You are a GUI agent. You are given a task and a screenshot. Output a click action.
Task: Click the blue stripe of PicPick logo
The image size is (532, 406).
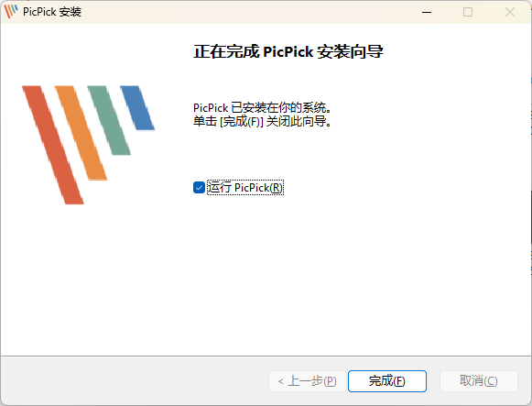[x=137, y=108]
